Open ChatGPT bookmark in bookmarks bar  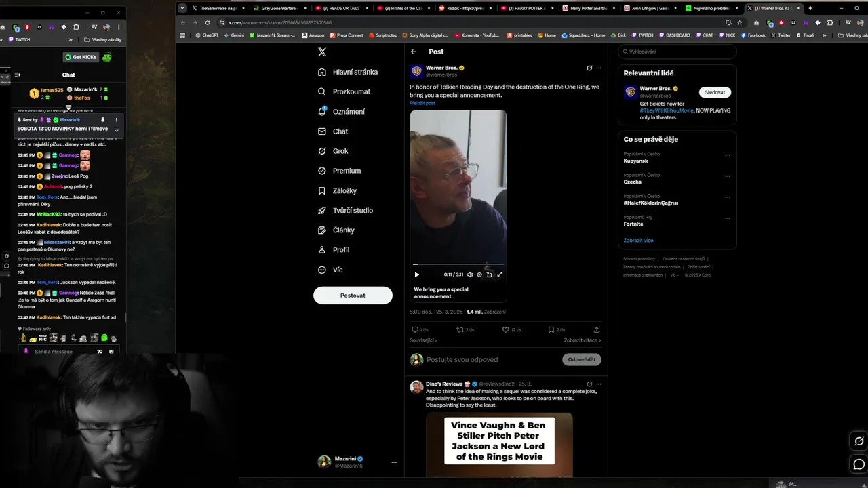coord(206,35)
